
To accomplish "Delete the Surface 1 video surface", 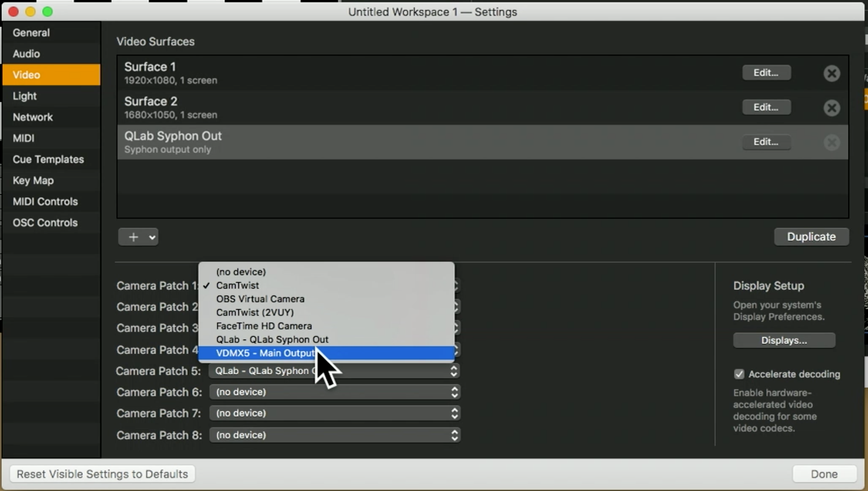I will (832, 73).
